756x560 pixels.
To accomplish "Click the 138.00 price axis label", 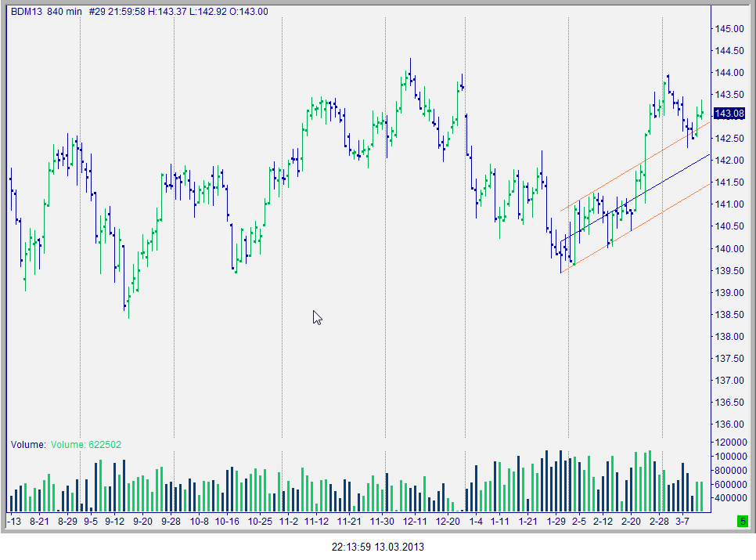I will (x=729, y=337).
